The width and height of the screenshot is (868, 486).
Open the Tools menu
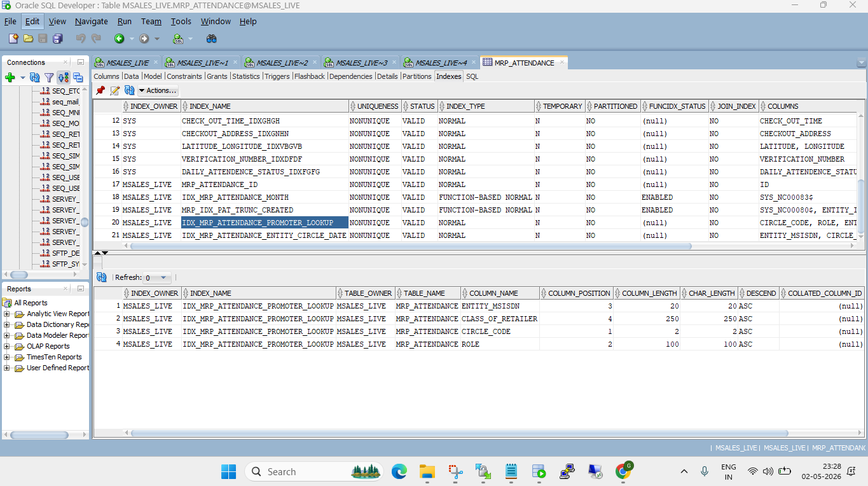point(181,21)
